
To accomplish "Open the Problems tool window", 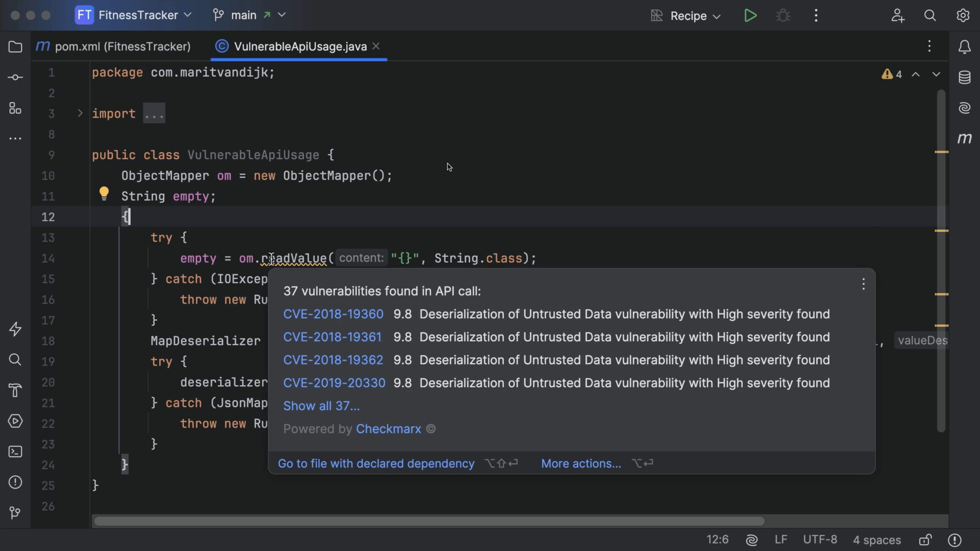I will (15, 482).
